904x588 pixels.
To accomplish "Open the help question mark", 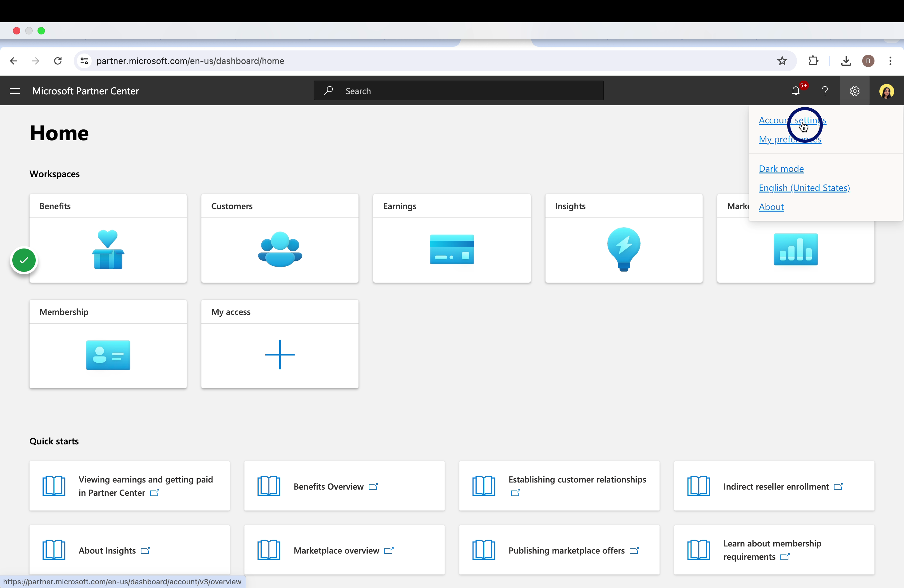I will click(825, 91).
